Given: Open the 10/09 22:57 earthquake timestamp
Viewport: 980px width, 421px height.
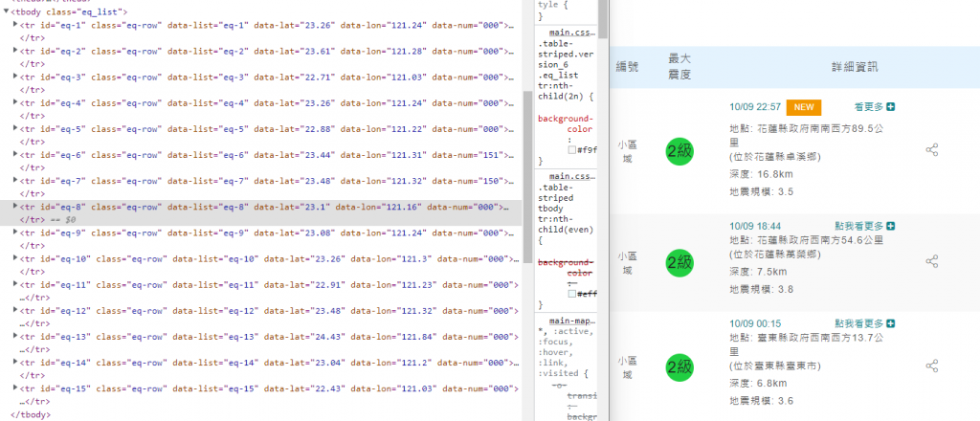Looking at the screenshot, I should (x=755, y=107).
